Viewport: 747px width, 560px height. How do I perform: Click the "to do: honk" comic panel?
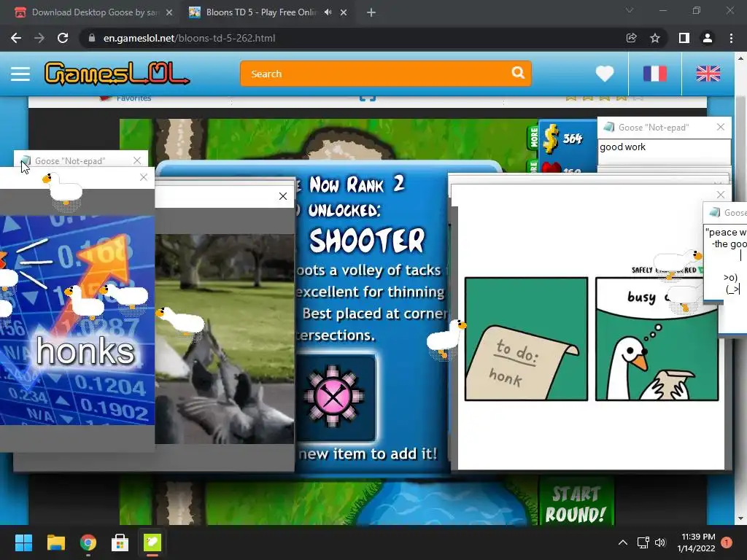pos(526,339)
